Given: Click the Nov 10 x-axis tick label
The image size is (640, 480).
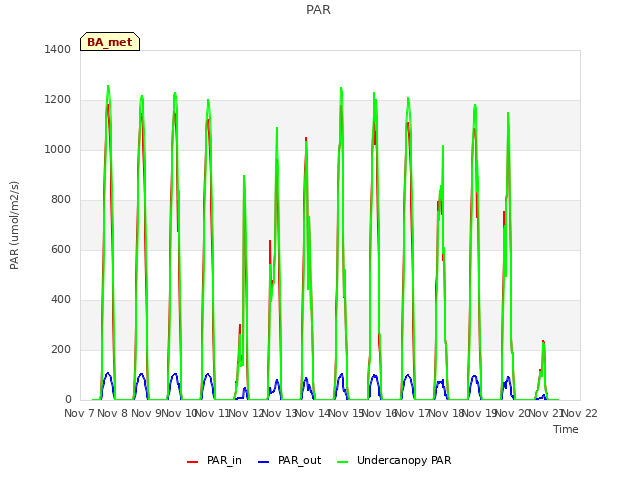Looking at the screenshot, I should [x=179, y=413].
